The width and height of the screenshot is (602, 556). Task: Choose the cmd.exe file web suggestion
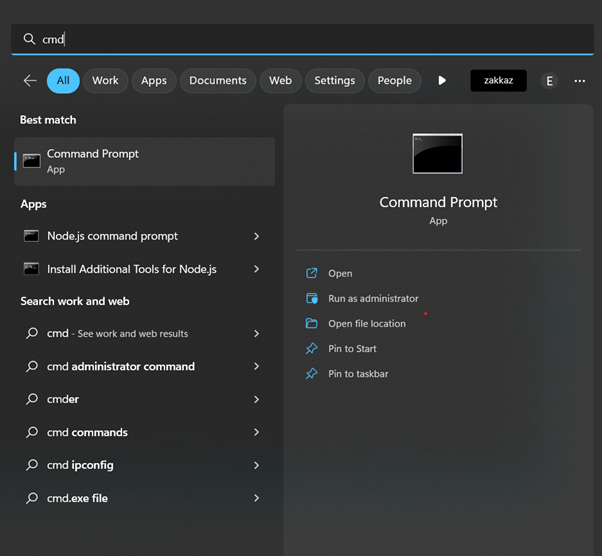[77, 498]
